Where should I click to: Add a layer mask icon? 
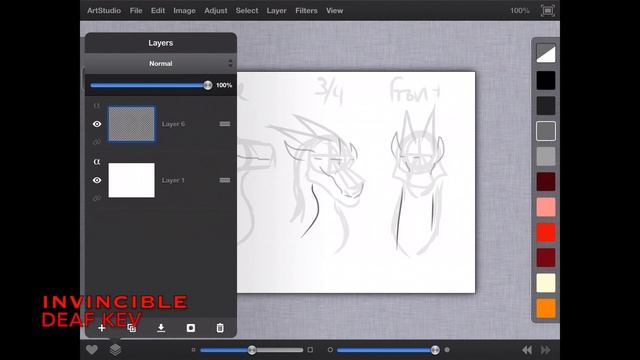191,328
